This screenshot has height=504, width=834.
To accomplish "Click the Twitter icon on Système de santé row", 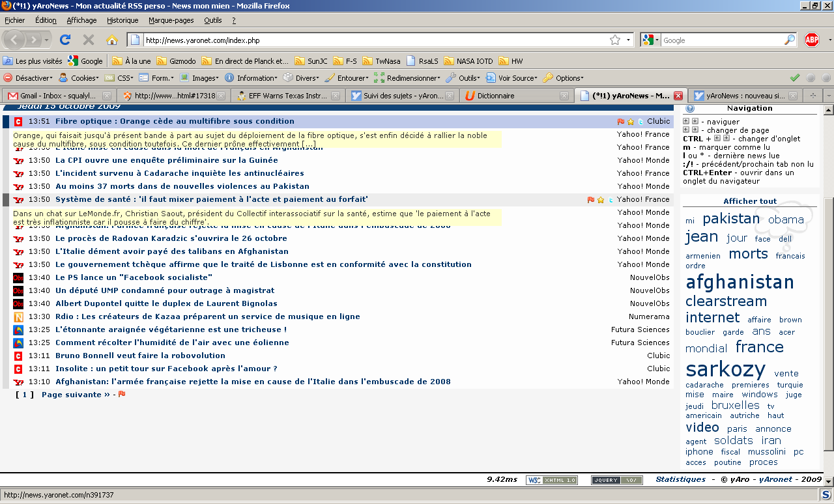I will 611,200.
